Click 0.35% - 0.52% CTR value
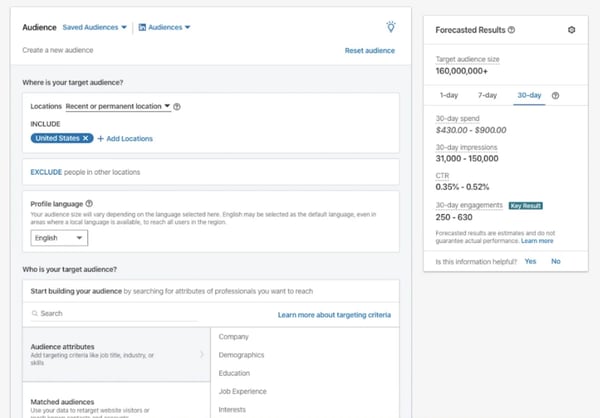 pyautogui.click(x=462, y=187)
